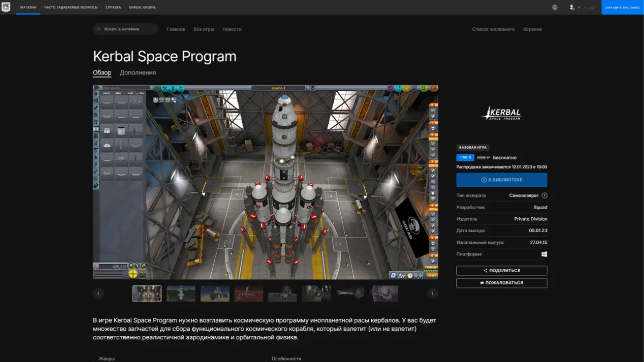
Task: Open the Главное link
Action: click(176, 29)
